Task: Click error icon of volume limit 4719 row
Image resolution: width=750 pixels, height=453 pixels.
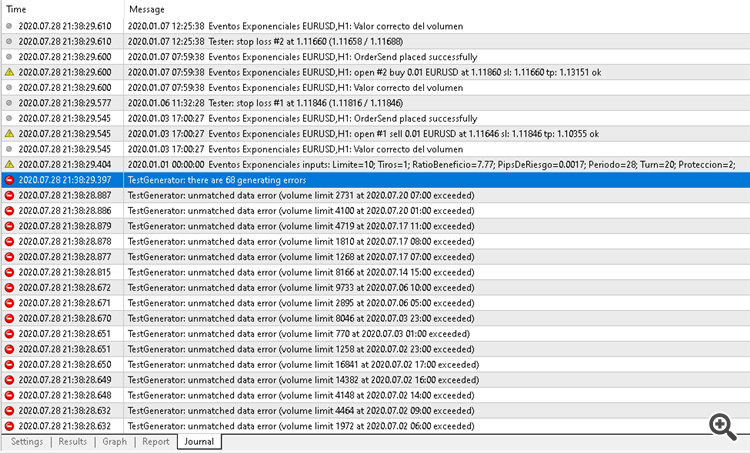Action: (9, 226)
